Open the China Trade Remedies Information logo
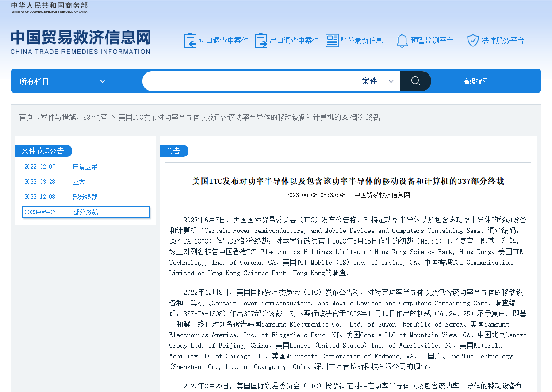552x392 pixels. click(80, 42)
